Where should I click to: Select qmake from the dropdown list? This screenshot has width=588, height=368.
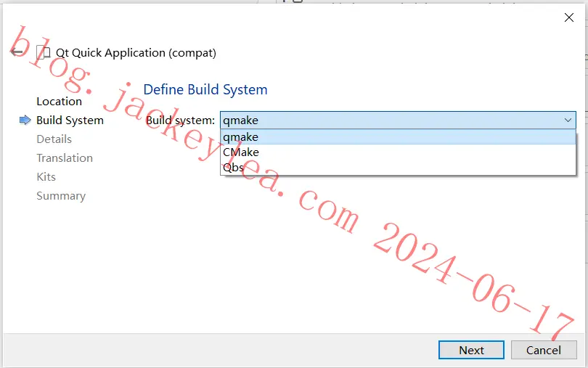[x=398, y=137]
